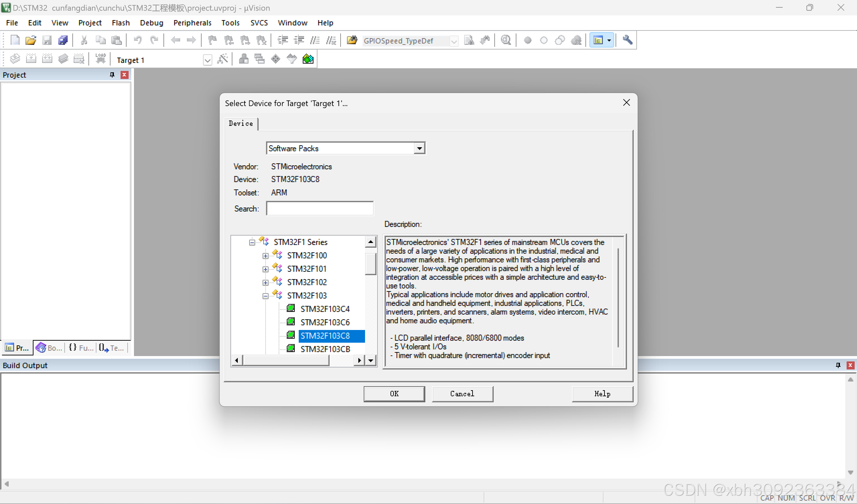Screen dimensions: 857x504
Task: Click the OK button in dialog
Action: (x=394, y=394)
